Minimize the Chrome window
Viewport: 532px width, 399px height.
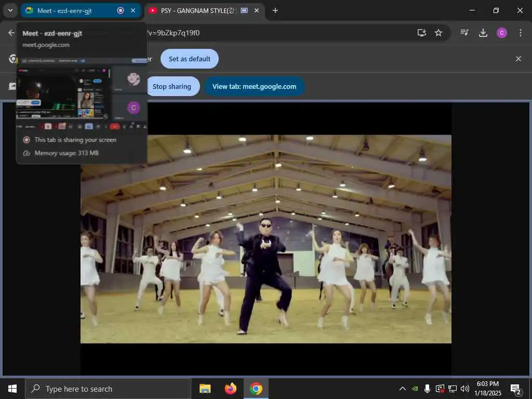click(x=472, y=10)
